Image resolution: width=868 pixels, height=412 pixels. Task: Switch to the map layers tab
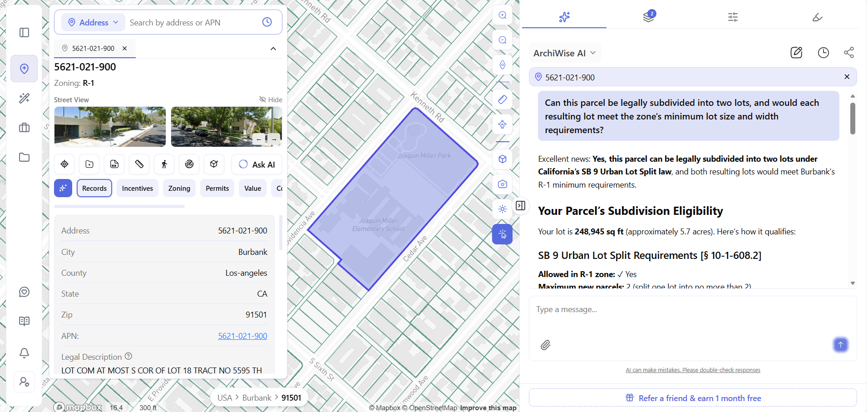point(649,17)
